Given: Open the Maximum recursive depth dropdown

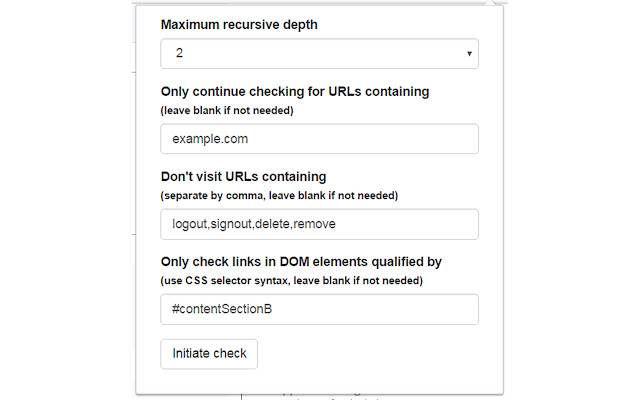Looking at the screenshot, I should tap(319, 54).
